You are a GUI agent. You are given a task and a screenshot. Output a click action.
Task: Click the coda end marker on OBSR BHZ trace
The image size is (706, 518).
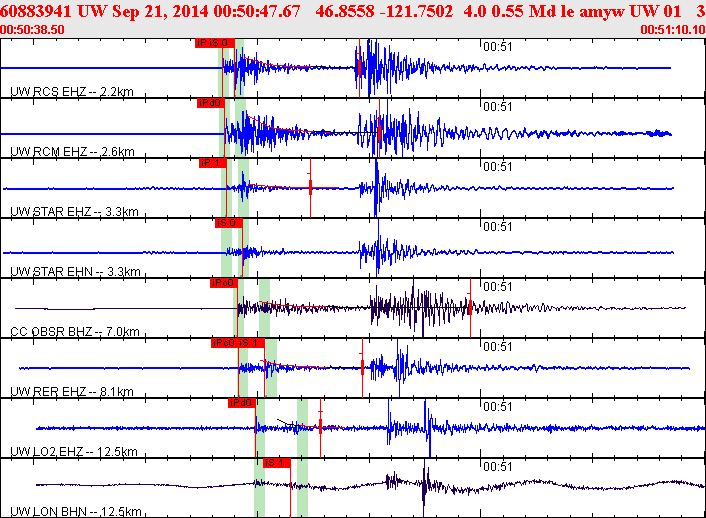click(470, 308)
